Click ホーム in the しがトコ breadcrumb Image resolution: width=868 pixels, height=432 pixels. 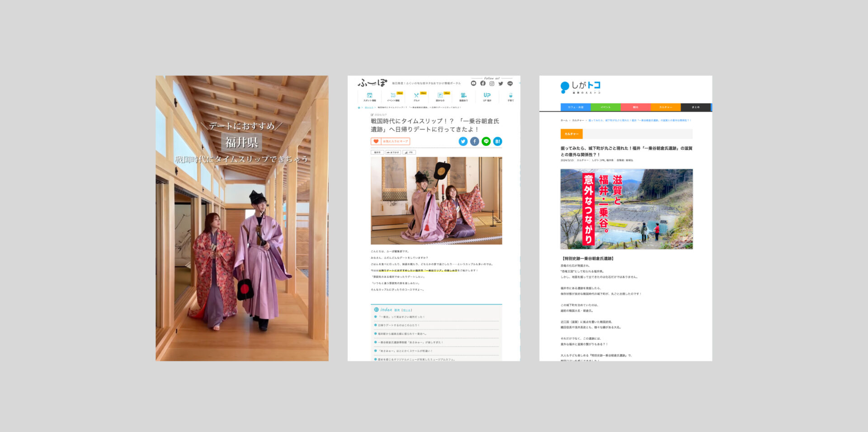(564, 120)
